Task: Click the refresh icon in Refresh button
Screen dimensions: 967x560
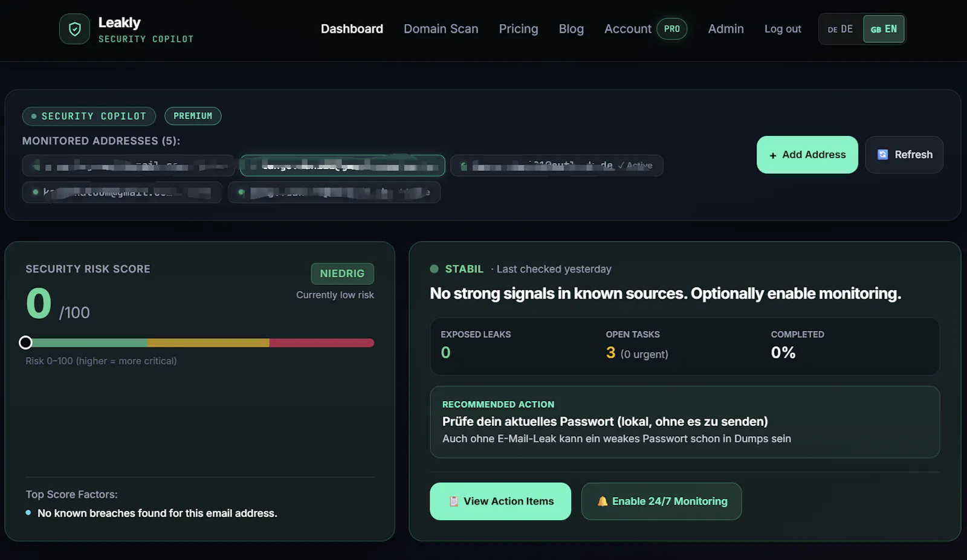Action: [x=882, y=155]
